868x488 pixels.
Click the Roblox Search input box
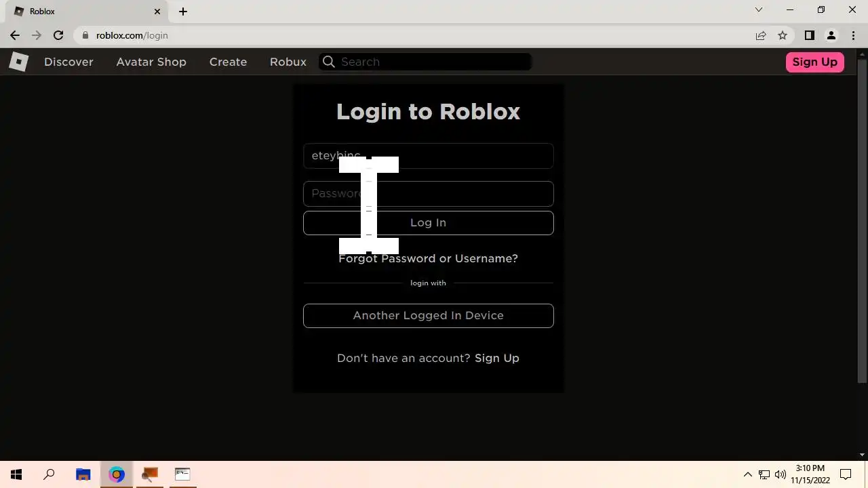point(425,62)
